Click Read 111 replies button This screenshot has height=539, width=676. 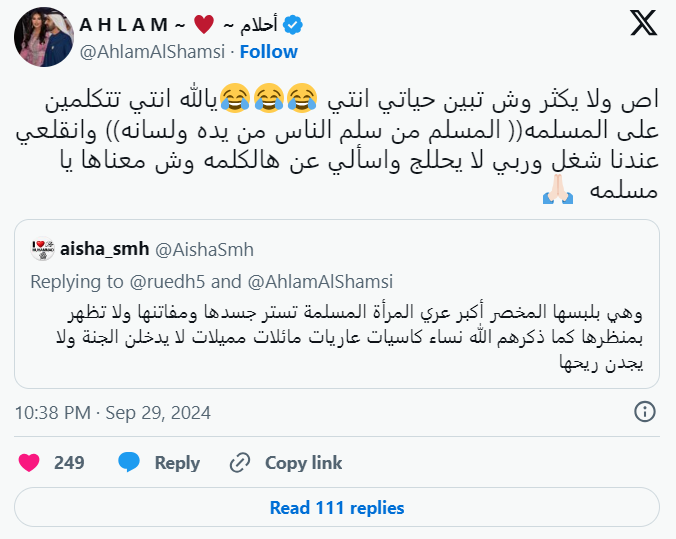click(x=337, y=508)
